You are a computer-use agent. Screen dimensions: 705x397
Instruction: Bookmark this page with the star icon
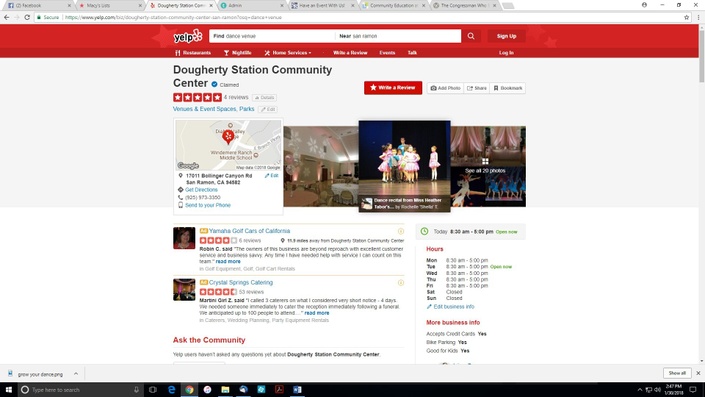click(x=687, y=18)
